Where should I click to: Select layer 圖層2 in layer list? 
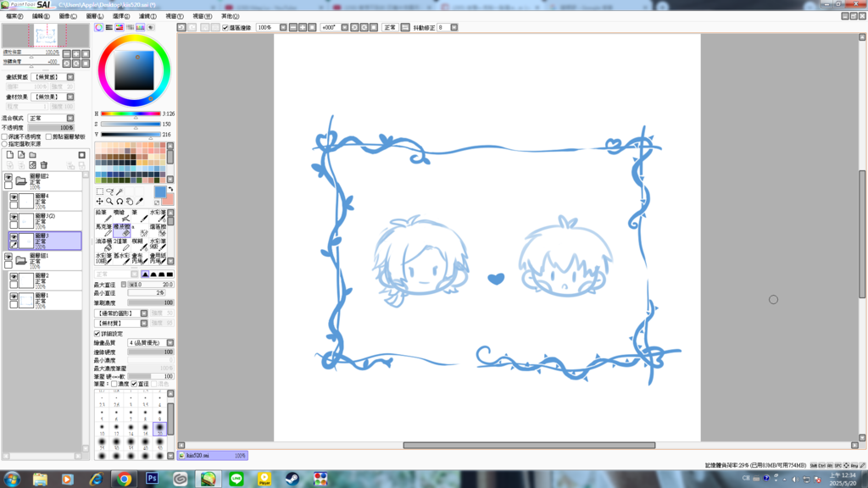click(45, 280)
